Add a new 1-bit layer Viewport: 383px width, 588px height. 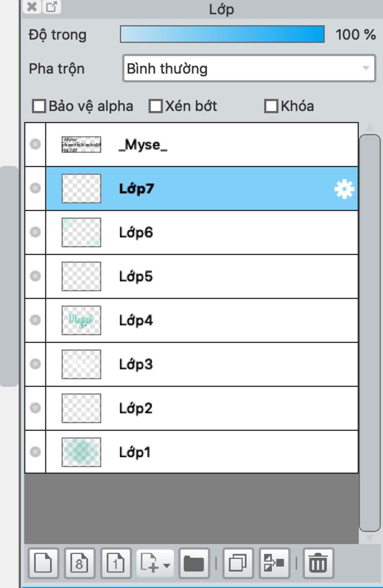tap(116, 563)
